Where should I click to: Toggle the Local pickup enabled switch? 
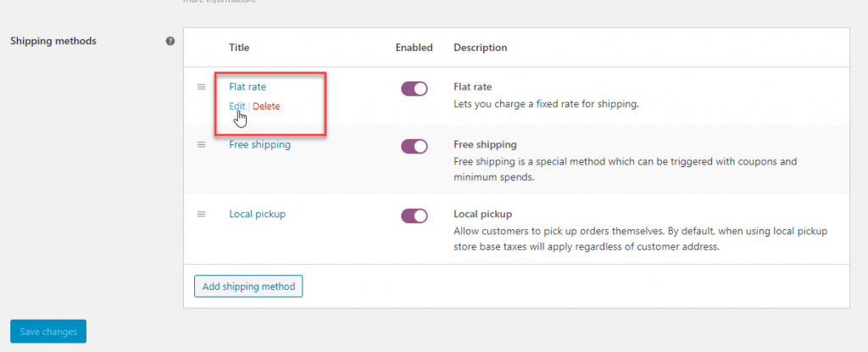pyautogui.click(x=414, y=215)
